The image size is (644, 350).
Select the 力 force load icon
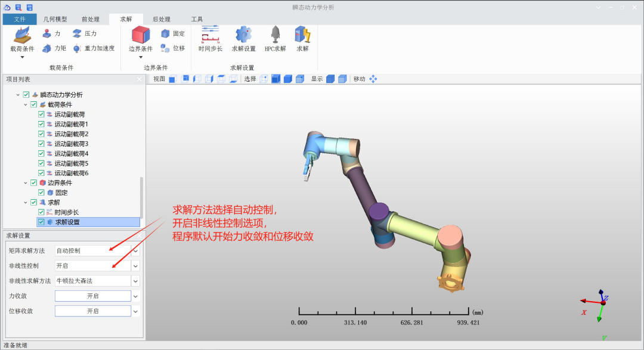tap(47, 33)
